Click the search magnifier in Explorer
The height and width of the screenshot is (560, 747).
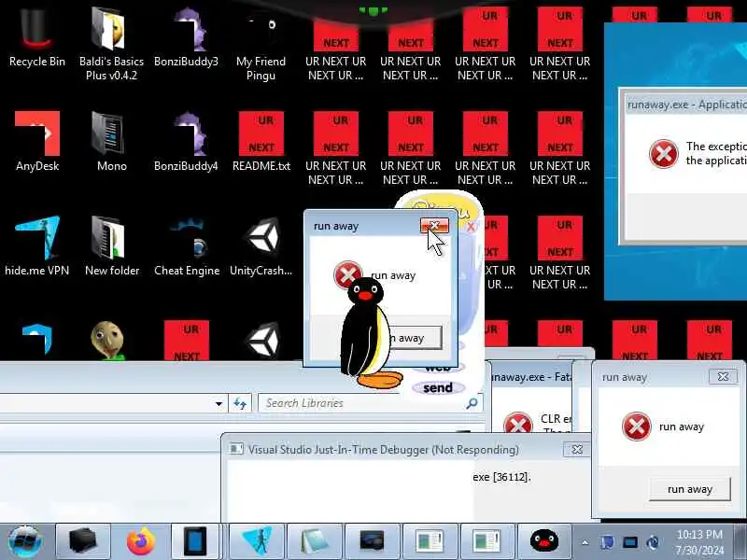pos(472,403)
